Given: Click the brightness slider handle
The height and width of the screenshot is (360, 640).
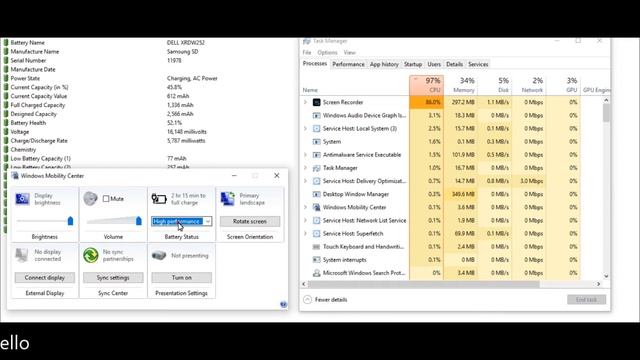Looking at the screenshot, I should 70,221.
